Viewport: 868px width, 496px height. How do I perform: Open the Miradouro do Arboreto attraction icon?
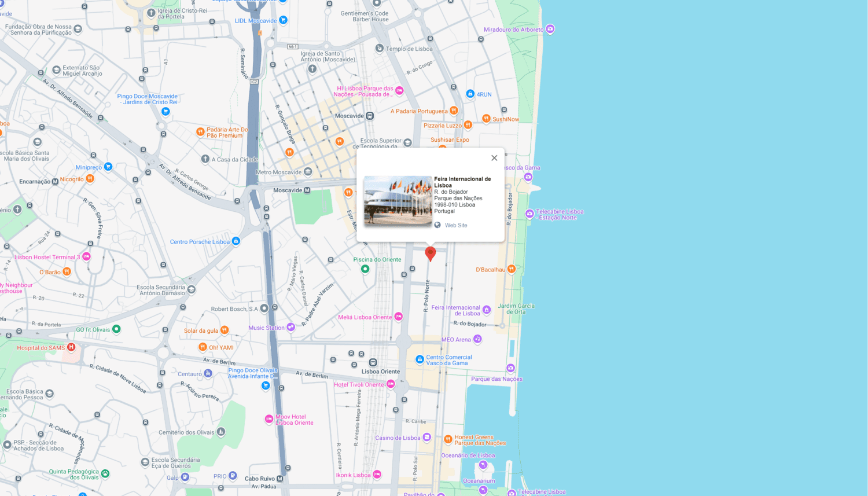click(x=550, y=29)
